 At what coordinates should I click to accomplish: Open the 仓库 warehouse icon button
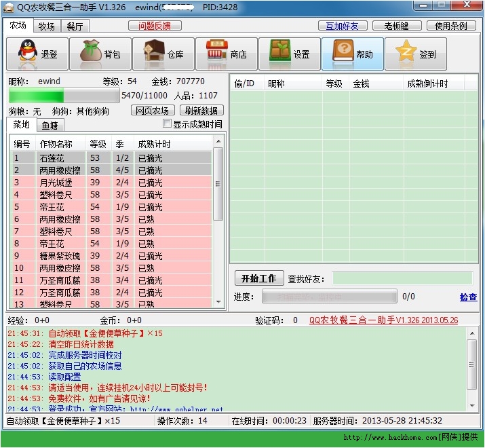pos(163,54)
